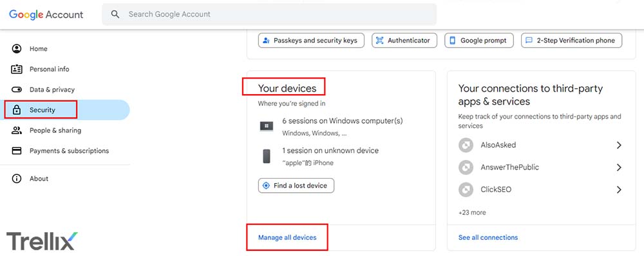This screenshot has height=256, width=644.
Task: Click See all connections link
Action: click(488, 237)
